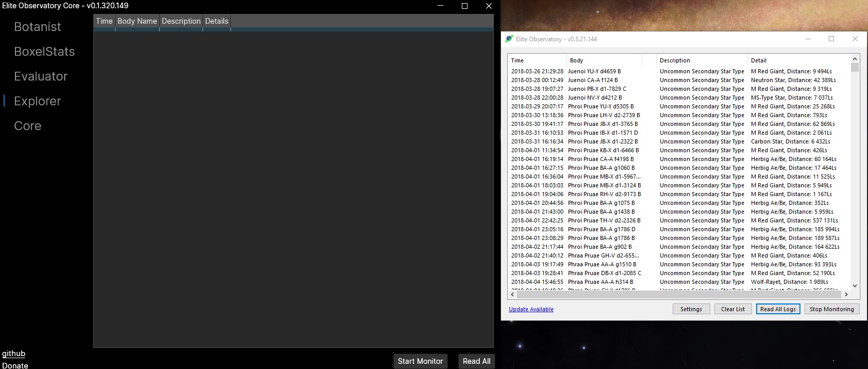Select the Juenoi CA-A f124 B row

pyautogui.click(x=679, y=80)
